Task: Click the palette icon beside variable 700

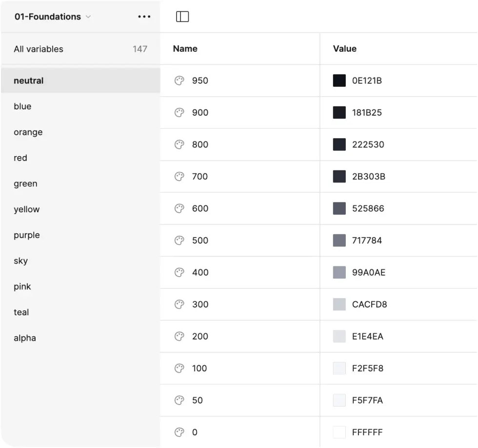Action: click(179, 176)
